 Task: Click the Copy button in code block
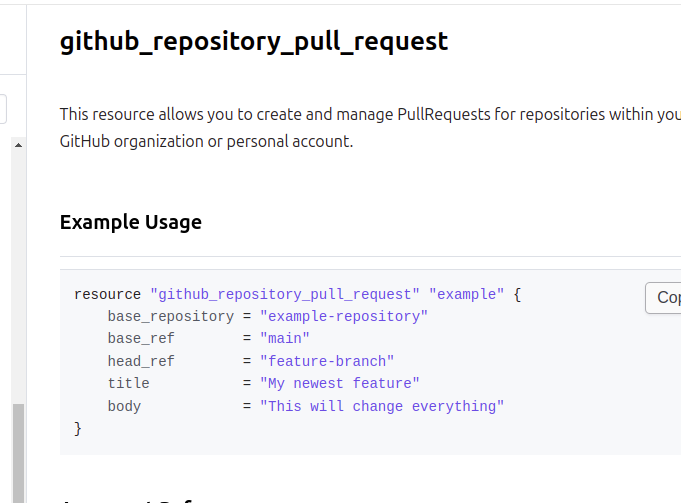[664, 297]
